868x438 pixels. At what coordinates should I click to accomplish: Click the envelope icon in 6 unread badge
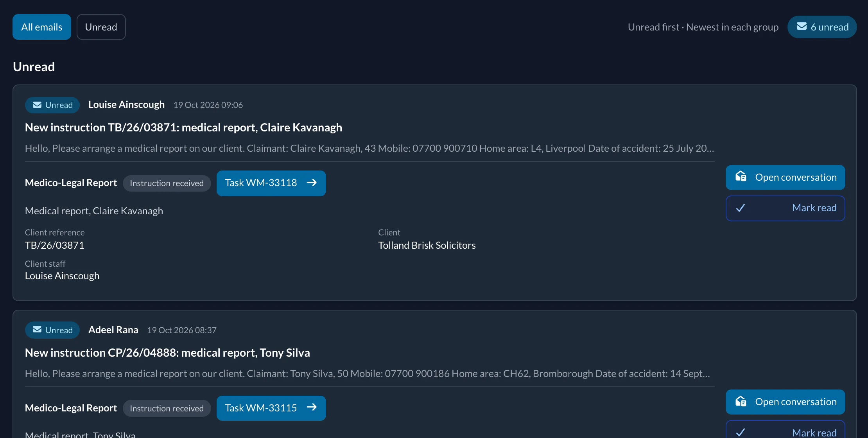point(802,26)
